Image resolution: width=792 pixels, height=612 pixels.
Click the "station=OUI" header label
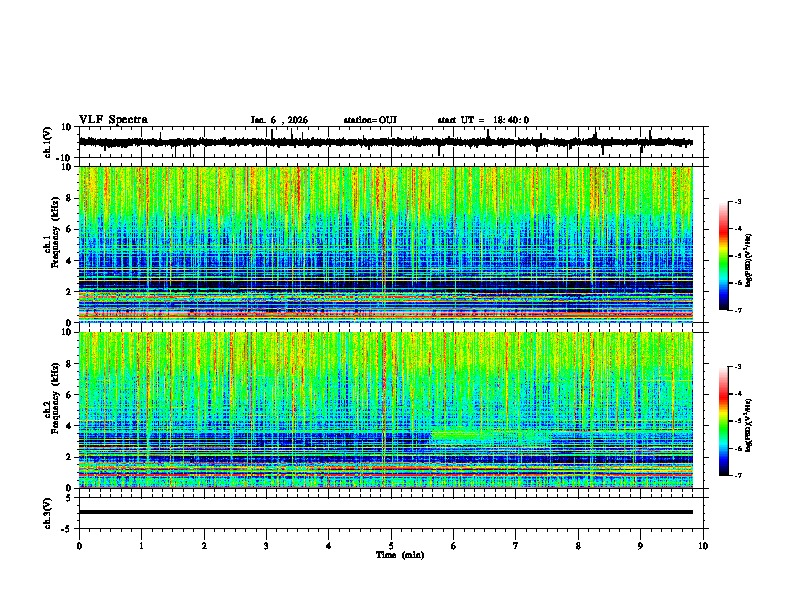click(x=370, y=120)
